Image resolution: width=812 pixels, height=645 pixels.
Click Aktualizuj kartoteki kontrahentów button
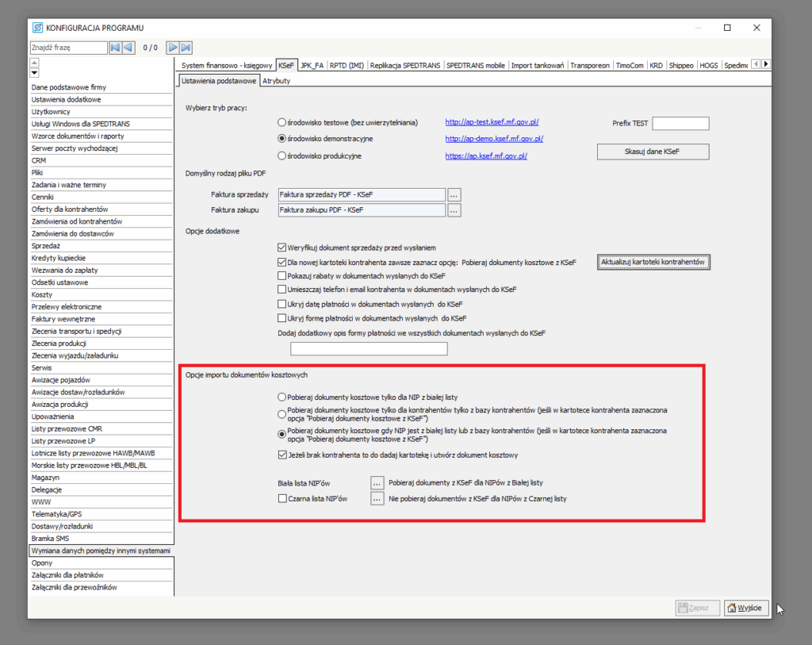(653, 262)
